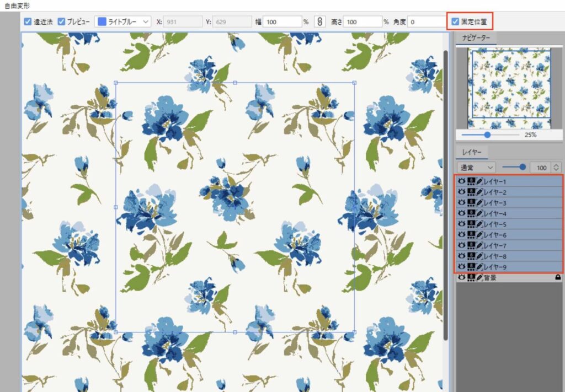Select the レイヤー9 layer name
565x392 pixels.
point(495,267)
